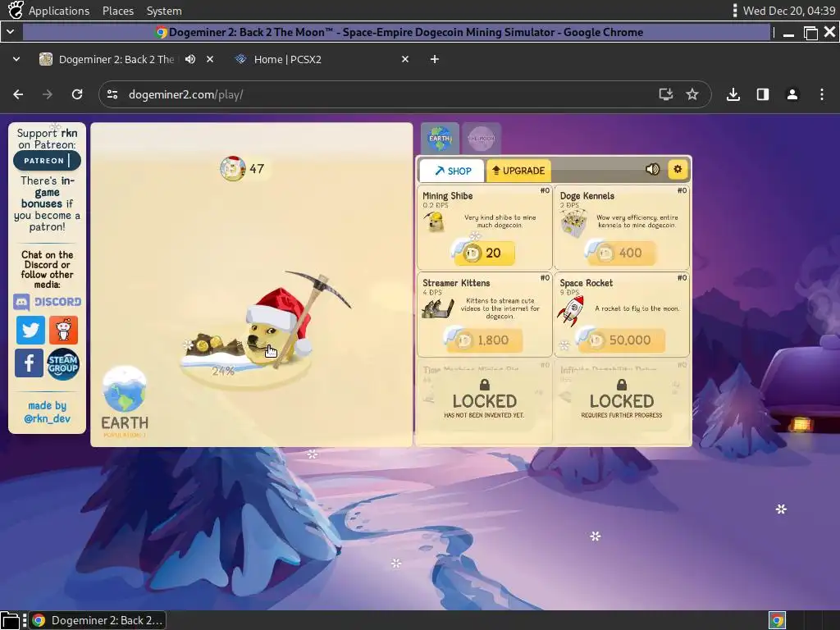Install app icon in address bar
This screenshot has height=630, width=840.
[x=666, y=95]
